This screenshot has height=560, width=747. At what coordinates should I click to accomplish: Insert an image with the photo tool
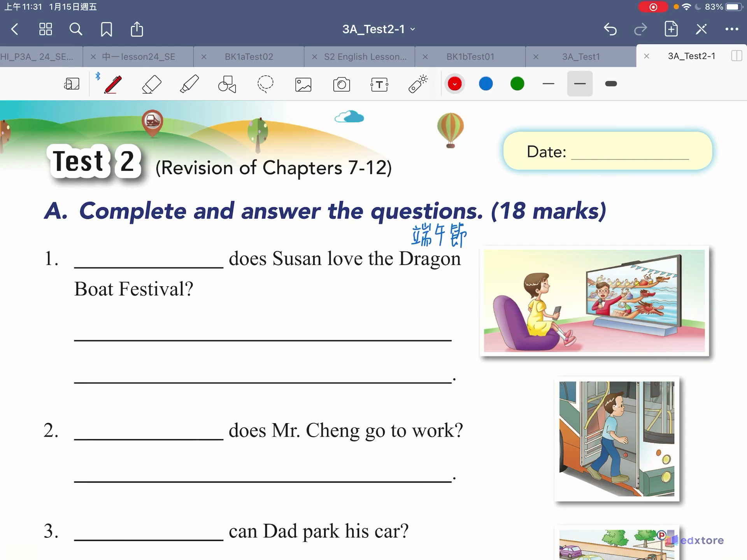point(303,84)
